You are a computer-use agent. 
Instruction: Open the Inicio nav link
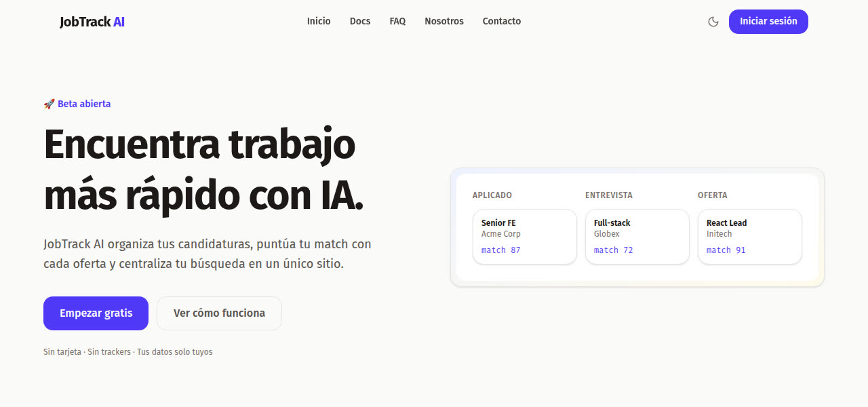319,21
